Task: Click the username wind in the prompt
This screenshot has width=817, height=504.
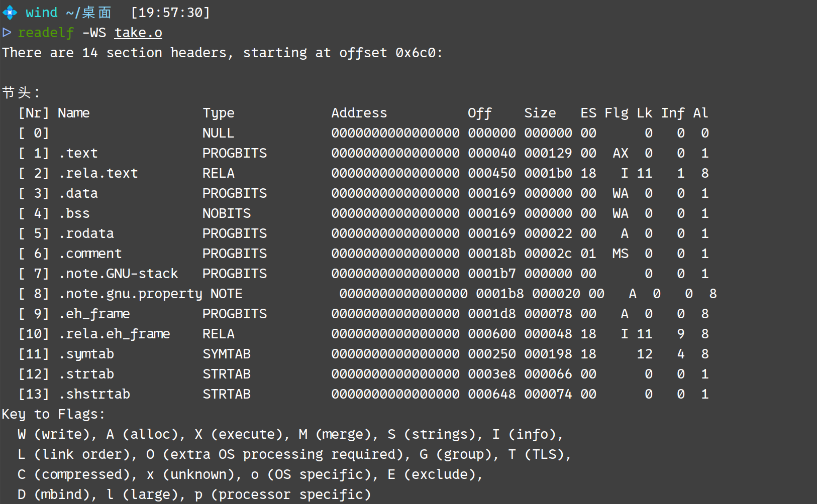Action: [x=42, y=13]
